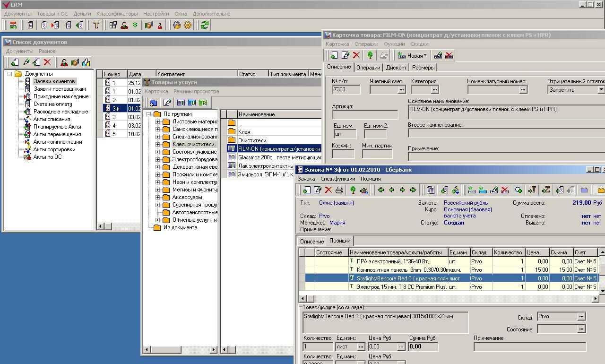Collapse the Документы tree root
The width and height of the screenshot is (605, 364).
9,74
